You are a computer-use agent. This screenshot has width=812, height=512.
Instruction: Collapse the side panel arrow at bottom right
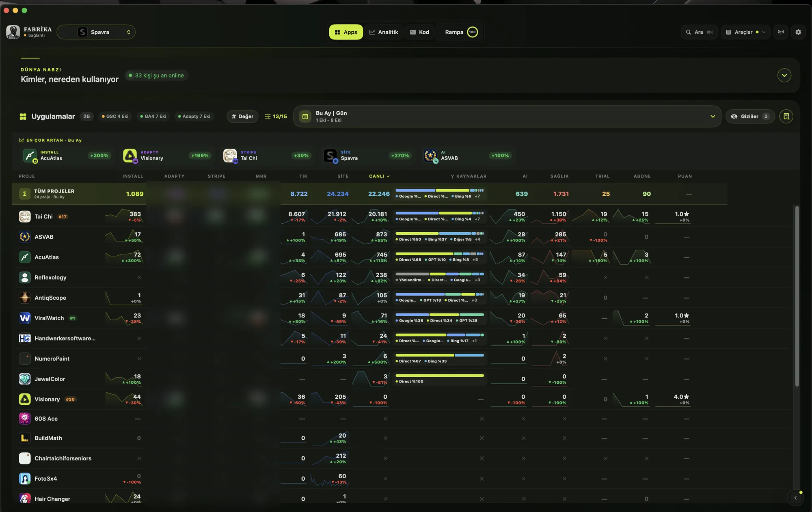(x=795, y=498)
